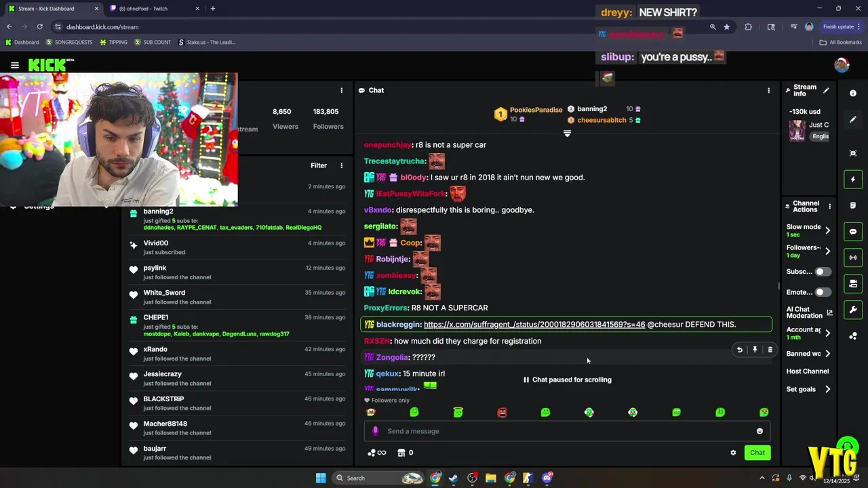Expand Set goals option
Viewport: 868px width, 488px height.
(x=827, y=389)
